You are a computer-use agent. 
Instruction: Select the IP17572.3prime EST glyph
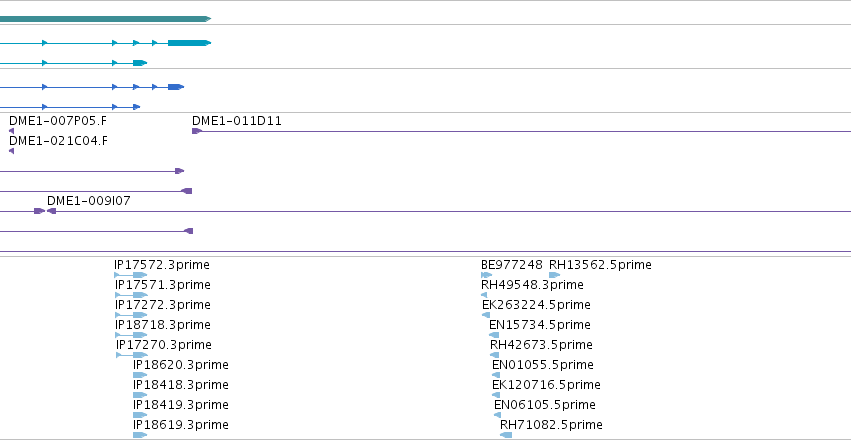[131, 275]
